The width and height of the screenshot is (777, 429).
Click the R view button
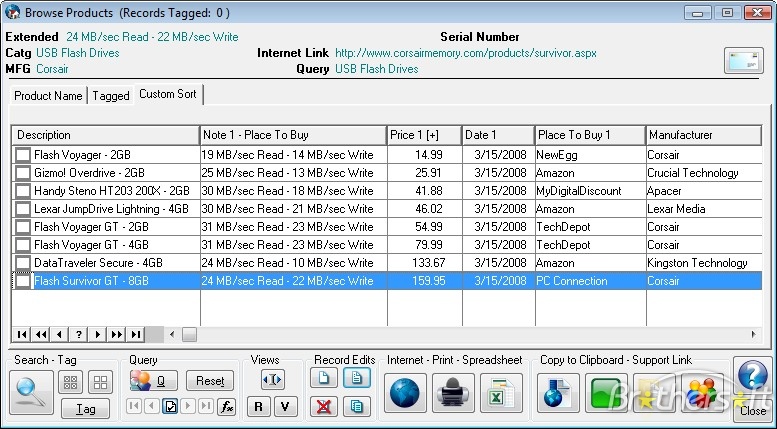tap(258, 407)
